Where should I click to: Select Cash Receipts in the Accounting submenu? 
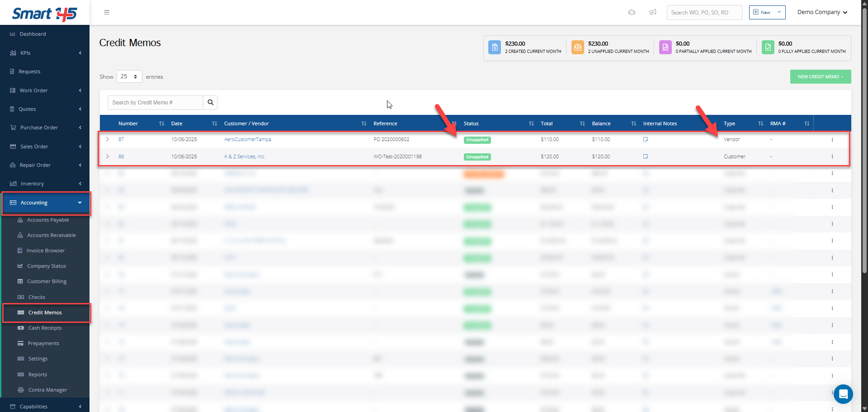pyautogui.click(x=45, y=328)
